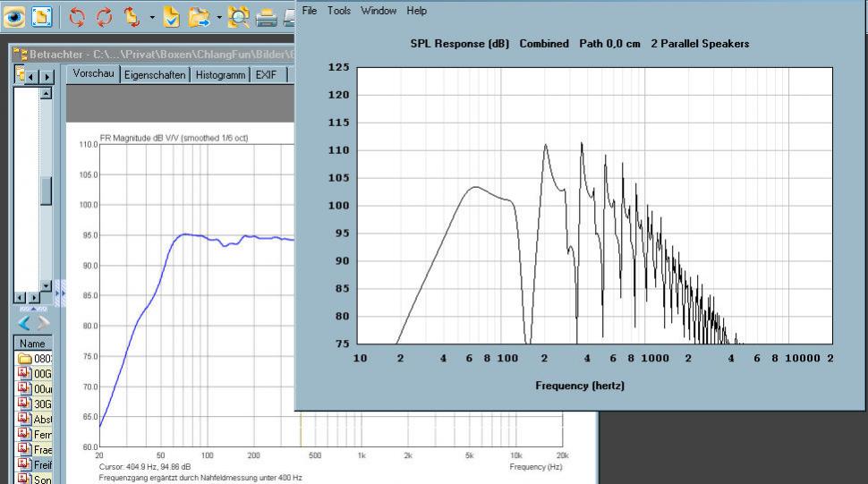Click the rotate clockwise icon
This screenshot has width=868, height=484.
click(104, 17)
